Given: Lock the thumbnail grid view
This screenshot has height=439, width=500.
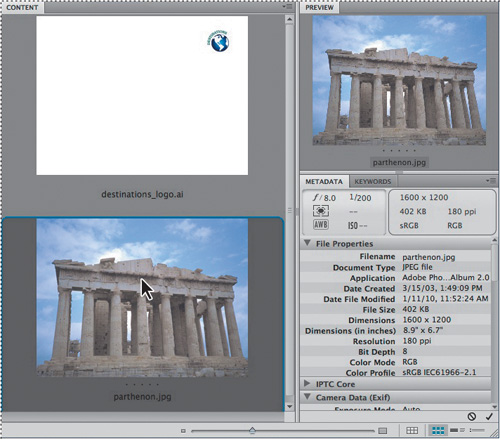Looking at the screenshot, I should (x=412, y=431).
